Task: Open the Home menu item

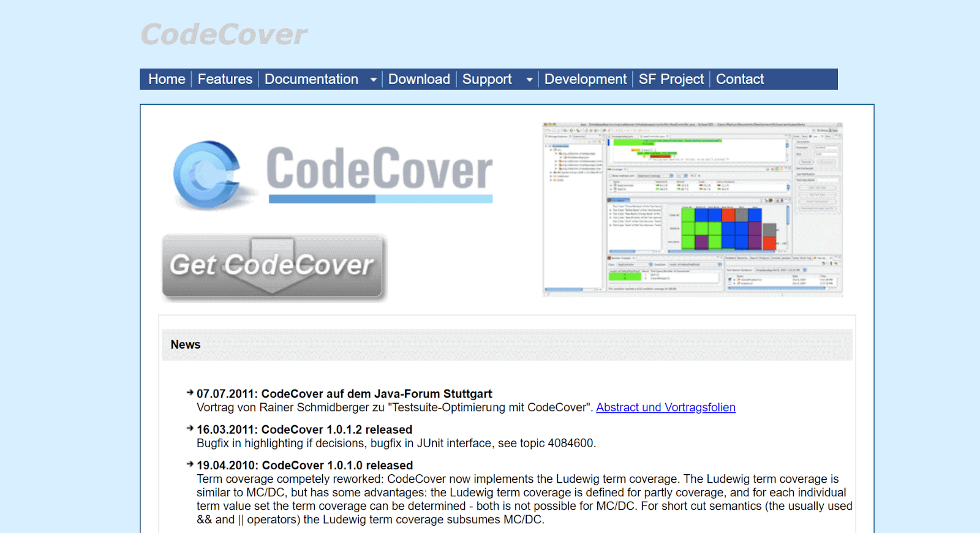Action: pos(167,79)
